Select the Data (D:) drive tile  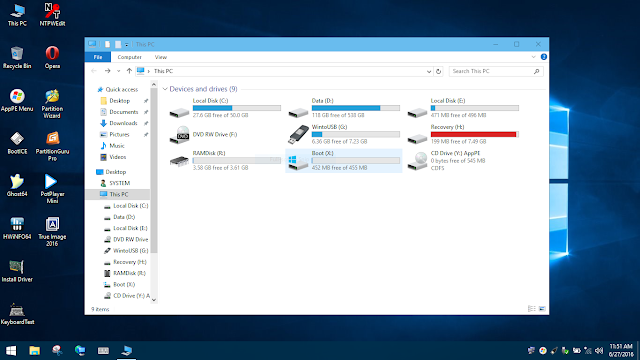(344, 108)
